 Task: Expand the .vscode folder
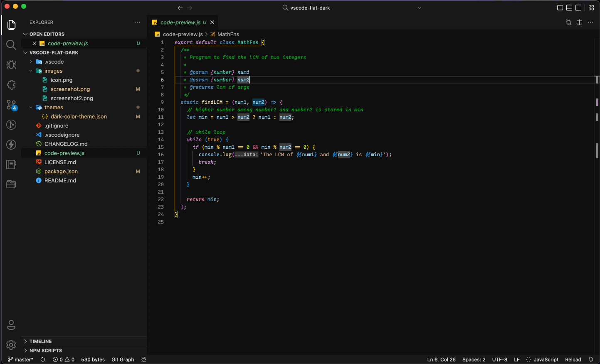[84, 61]
